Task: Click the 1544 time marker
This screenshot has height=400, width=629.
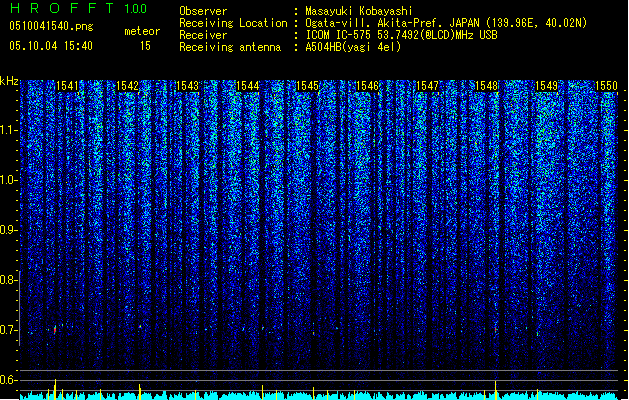Action: [248, 86]
